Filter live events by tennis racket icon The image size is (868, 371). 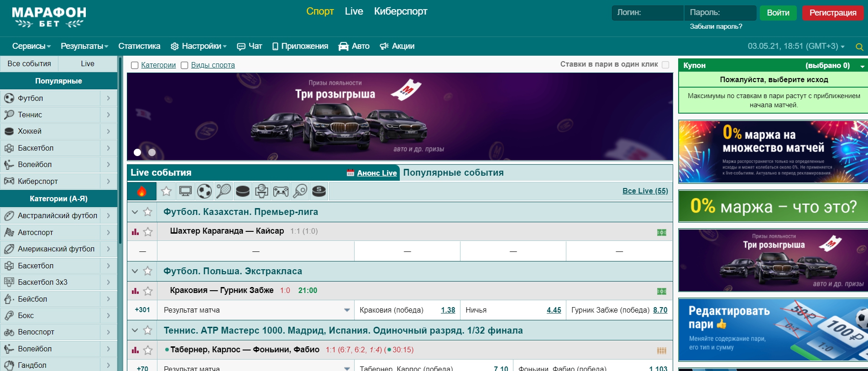point(223,191)
